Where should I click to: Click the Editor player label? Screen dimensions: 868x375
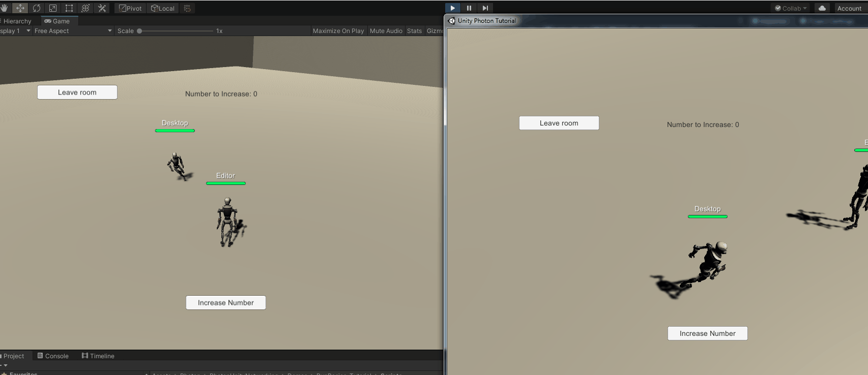pyautogui.click(x=225, y=176)
